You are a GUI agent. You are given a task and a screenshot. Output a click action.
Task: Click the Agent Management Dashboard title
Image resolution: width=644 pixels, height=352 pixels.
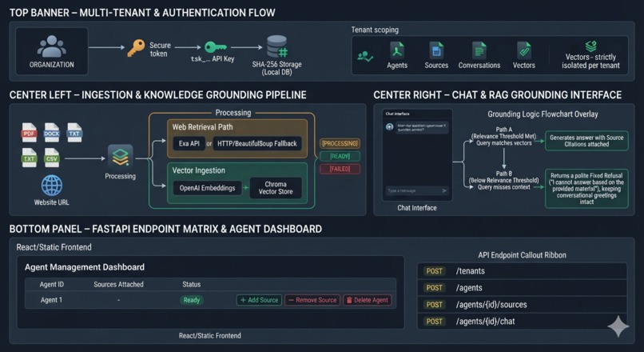tap(85, 267)
